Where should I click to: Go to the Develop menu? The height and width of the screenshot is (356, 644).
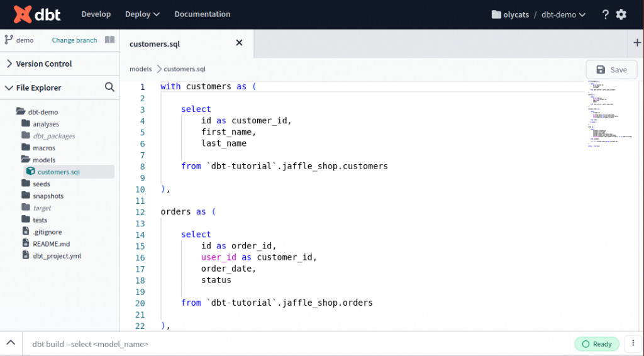pos(96,14)
